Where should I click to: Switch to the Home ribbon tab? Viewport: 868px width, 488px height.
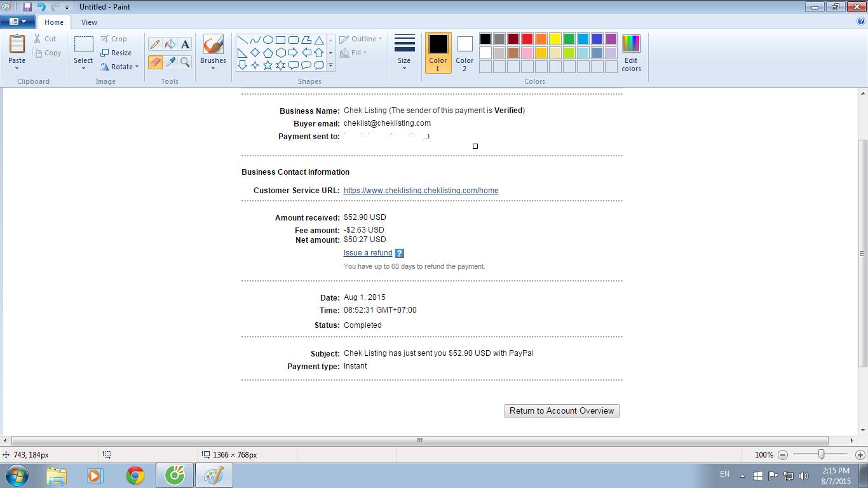(x=54, y=22)
